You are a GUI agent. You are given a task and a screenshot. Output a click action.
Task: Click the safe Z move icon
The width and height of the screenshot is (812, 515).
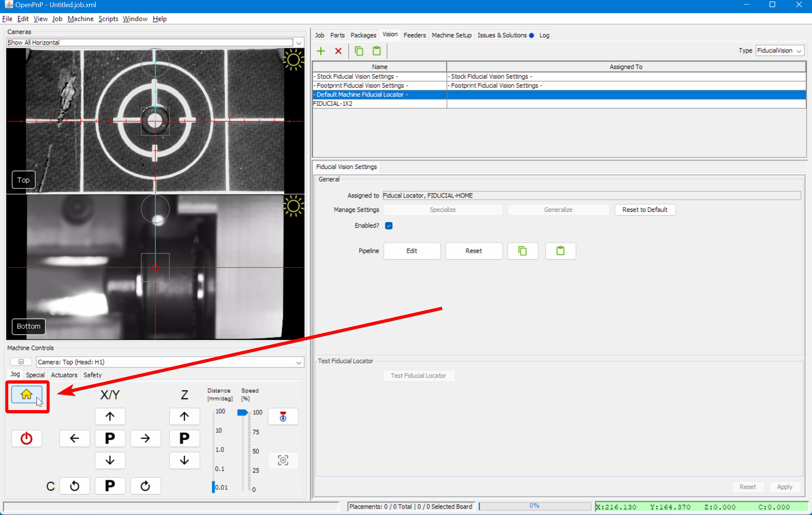pyautogui.click(x=283, y=416)
